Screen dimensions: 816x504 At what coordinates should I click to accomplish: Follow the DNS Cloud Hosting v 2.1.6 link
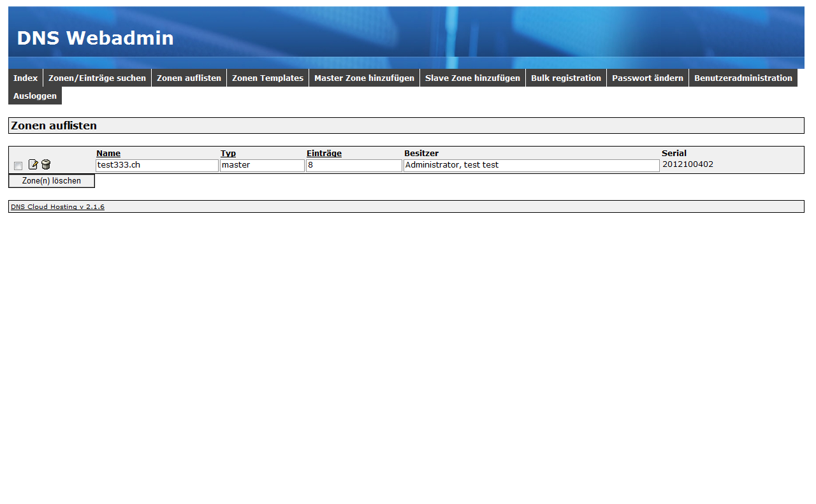tap(57, 207)
